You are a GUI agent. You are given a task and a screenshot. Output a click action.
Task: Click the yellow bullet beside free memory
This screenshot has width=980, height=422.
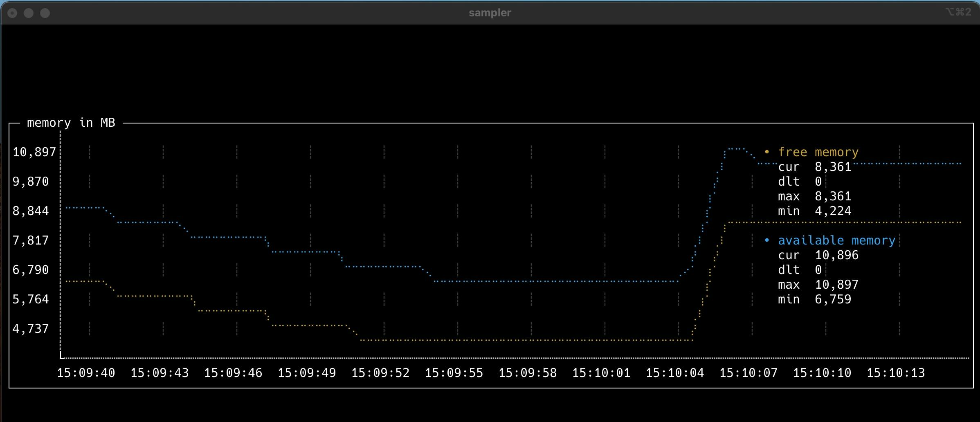pyautogui.click(x=767, y=152)
